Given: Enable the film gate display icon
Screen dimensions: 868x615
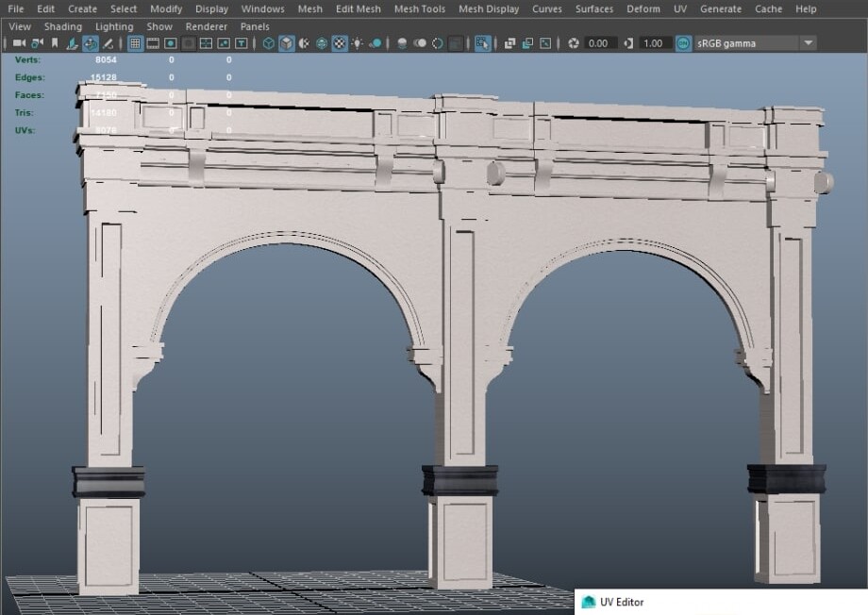Looking at the screenshot, I should click(x=151, y=42).
